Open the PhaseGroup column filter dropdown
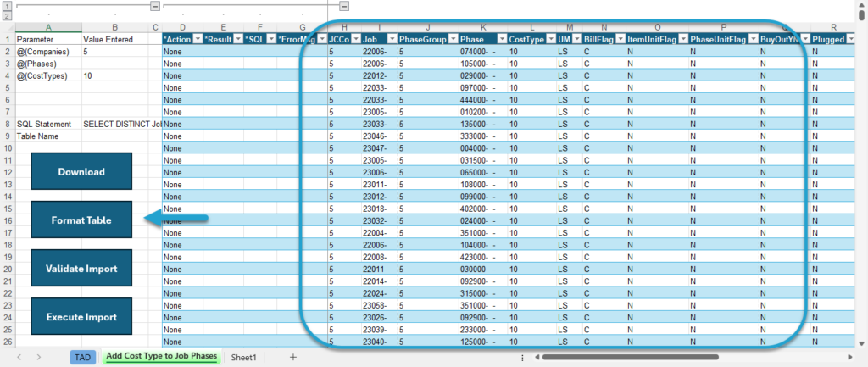 coord(453,39)
